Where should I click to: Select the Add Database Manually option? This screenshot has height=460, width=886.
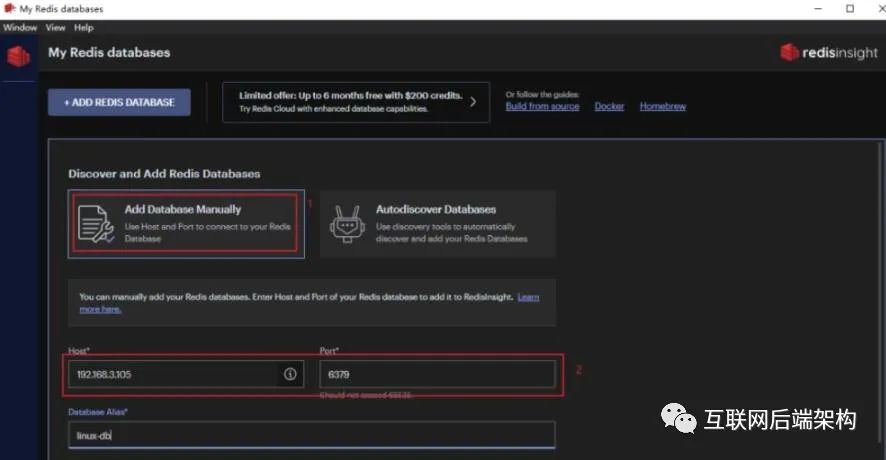coord(186,224)
